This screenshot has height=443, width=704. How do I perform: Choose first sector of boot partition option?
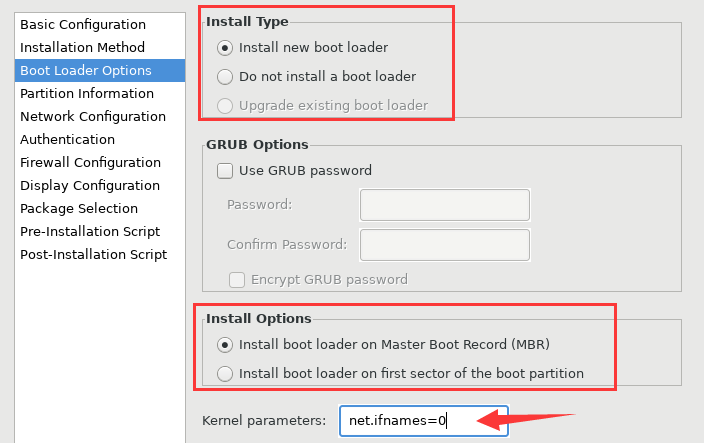[x=225, y=374]
